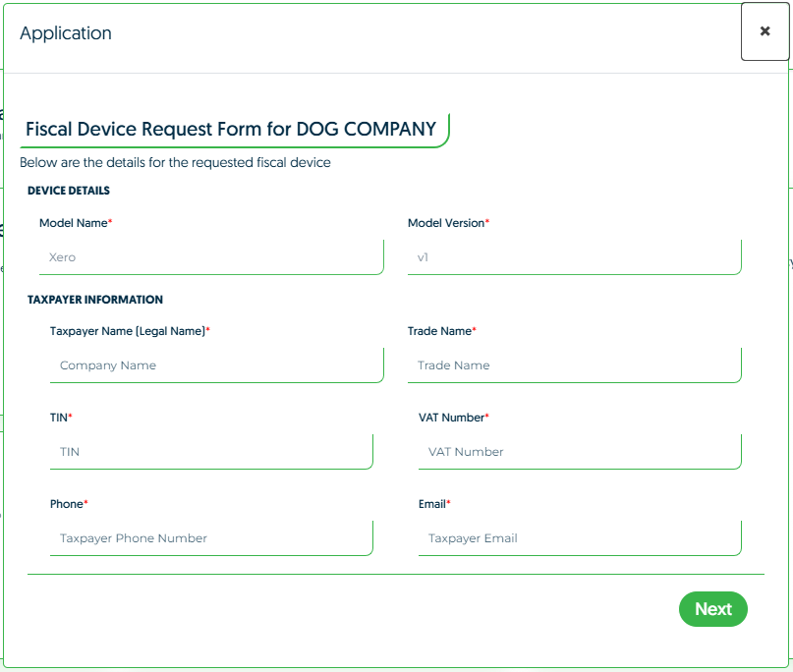Click the Fiscal Device Request Form heading
The height and width of the screenshot is (672, 793).
[231, 129]
